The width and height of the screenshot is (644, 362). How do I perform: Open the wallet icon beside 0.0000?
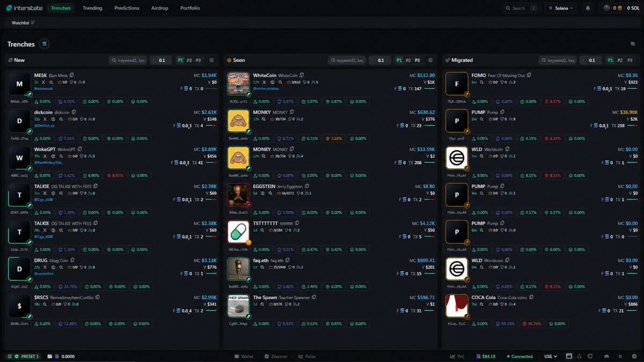pos(50,356)
